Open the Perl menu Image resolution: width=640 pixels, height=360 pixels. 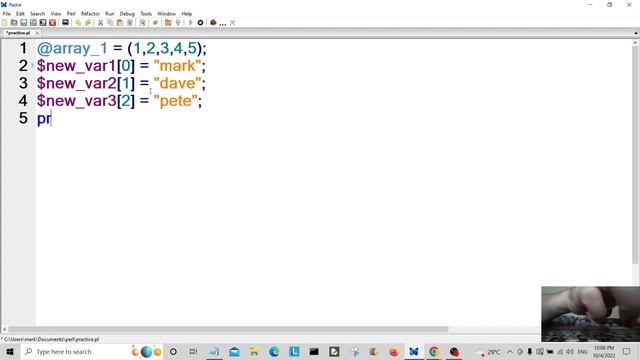pos(71,13)
